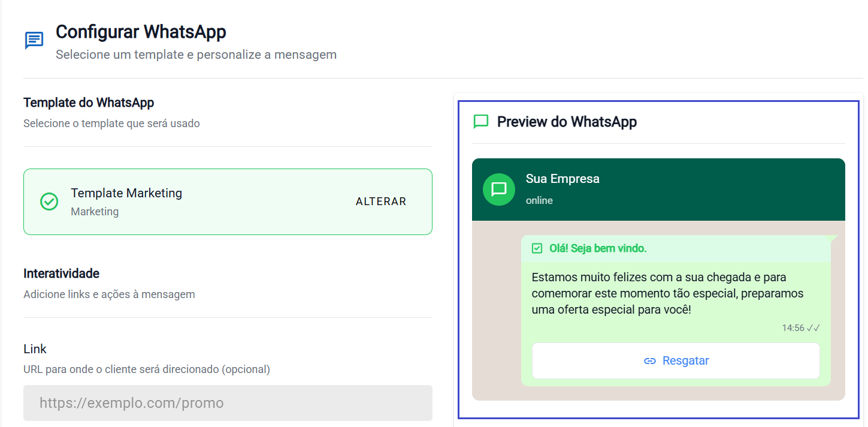This screenshot has width=868, height=427.
Task: Click the message body text in the preview bubble
Action: coord(667,294)
